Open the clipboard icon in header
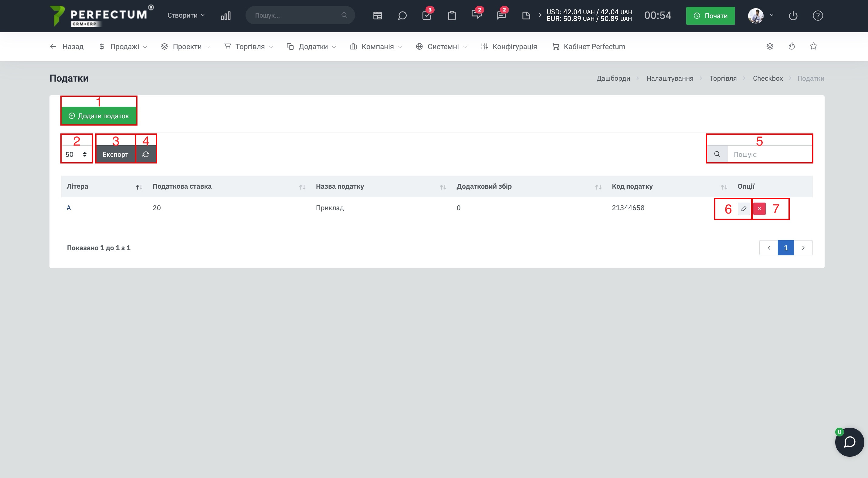 (x=452, y=15)
